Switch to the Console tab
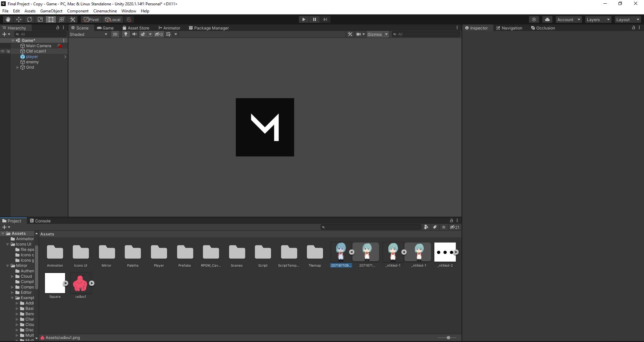Viewport: 644px width, 342px height. pos(40,221)
